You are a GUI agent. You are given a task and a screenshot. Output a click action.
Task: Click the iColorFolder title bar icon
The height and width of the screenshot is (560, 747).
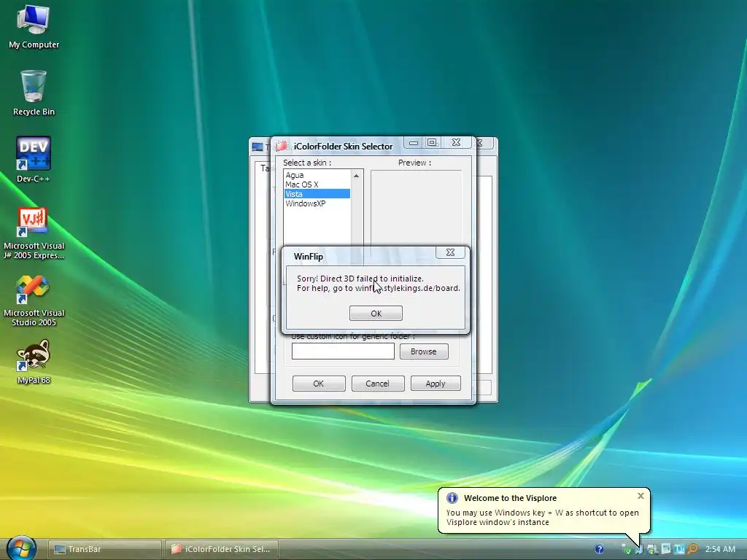click(x=282, y=146)
